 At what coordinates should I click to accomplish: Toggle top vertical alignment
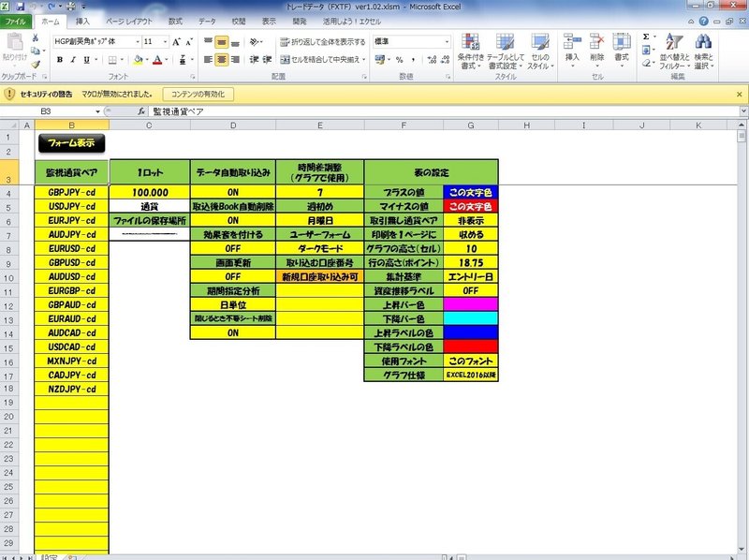[x=208, y=42]
